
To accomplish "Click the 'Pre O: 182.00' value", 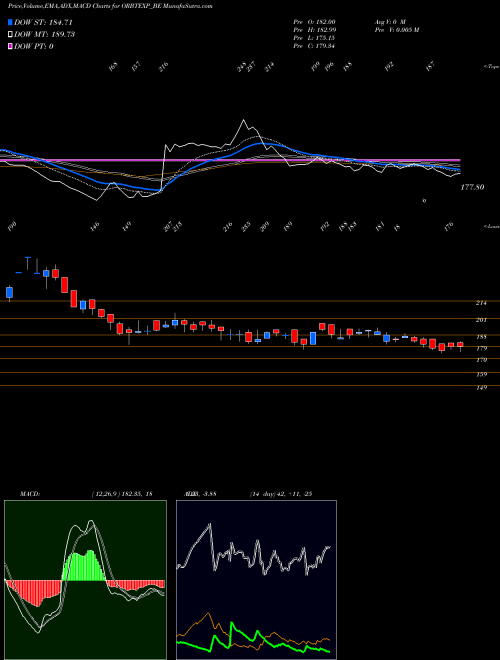I will point(314,21).
